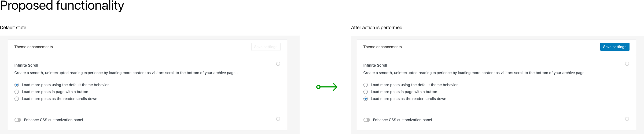Click CSS customization info icon in After action panel
The image size is (644, 134).
(627, 119)
